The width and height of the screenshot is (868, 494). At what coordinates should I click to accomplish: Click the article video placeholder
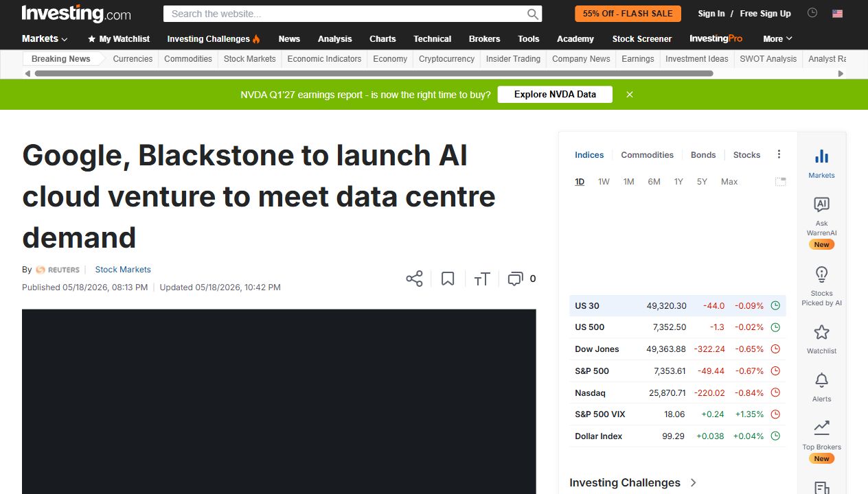(x=279, y=401)
